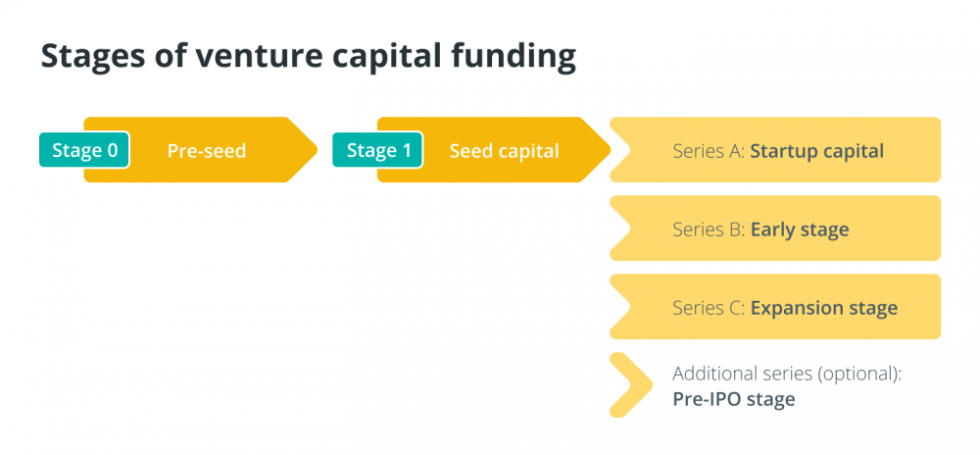This screenshot has width=980, height=455.
Task: Click the teal Stage 1 badge
Action: coord(377,150)
